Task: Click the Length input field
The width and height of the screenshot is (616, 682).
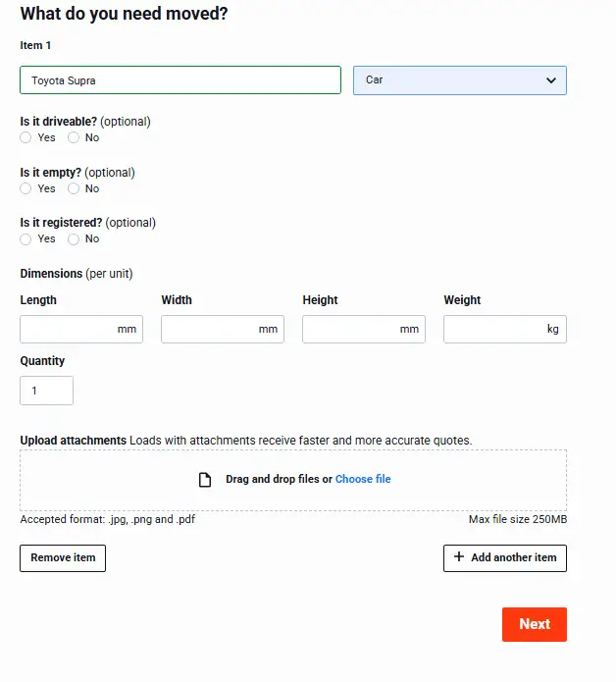Action: tap(81, 330)
